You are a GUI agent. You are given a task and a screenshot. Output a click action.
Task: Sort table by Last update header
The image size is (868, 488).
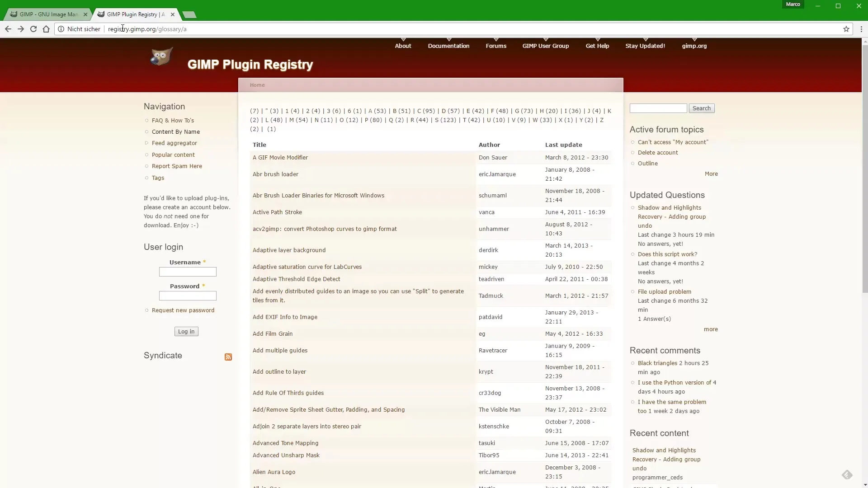click(563, 145)
